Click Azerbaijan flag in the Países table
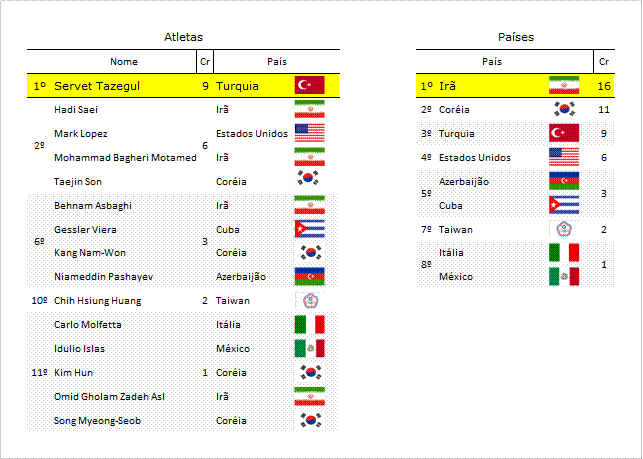This screenshot has height=459, width=643. pos(564,181)
